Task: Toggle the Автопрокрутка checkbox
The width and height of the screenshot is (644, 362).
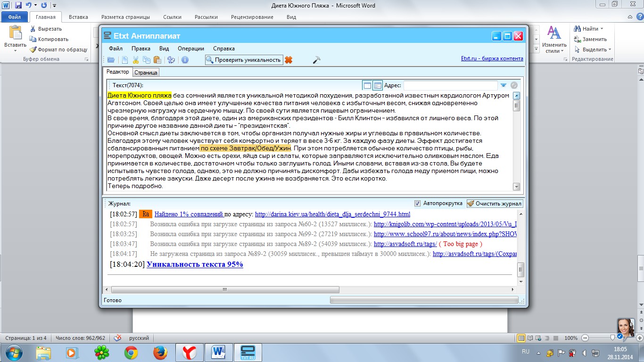Action: [x=417, y=204]
